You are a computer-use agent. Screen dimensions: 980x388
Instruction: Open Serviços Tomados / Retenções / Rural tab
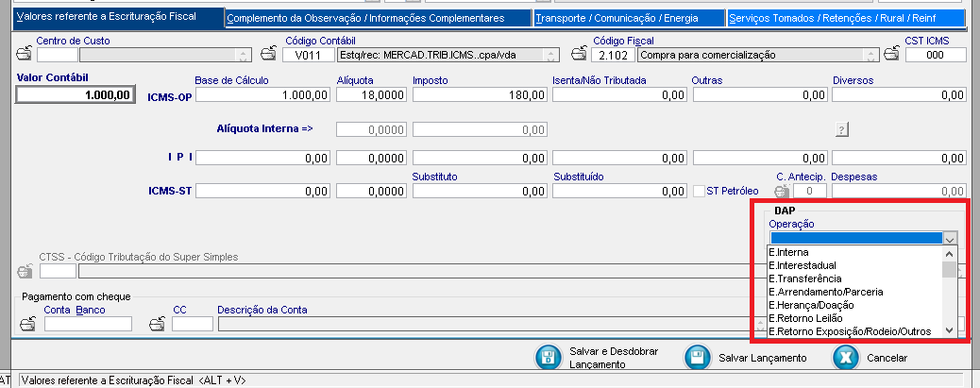844,18
